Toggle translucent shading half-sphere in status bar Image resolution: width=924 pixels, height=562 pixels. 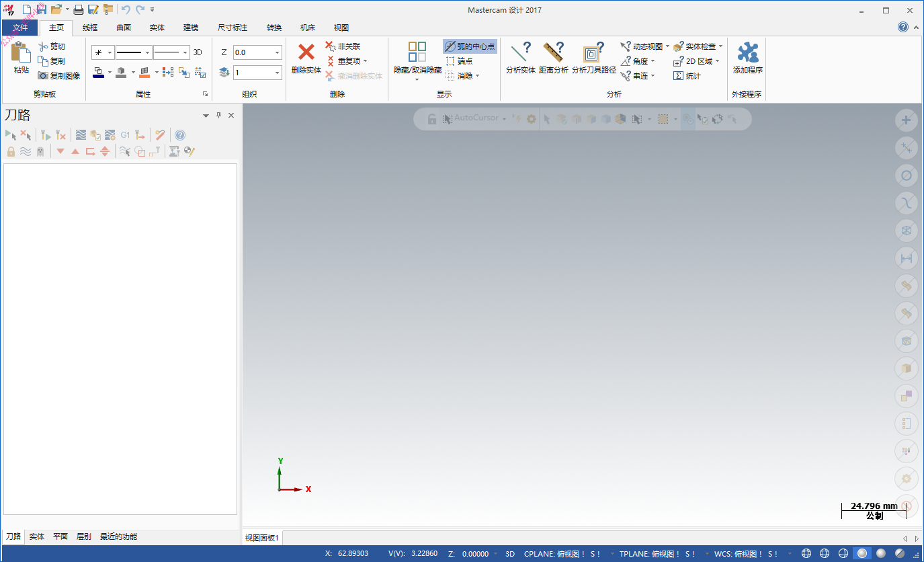899,553
